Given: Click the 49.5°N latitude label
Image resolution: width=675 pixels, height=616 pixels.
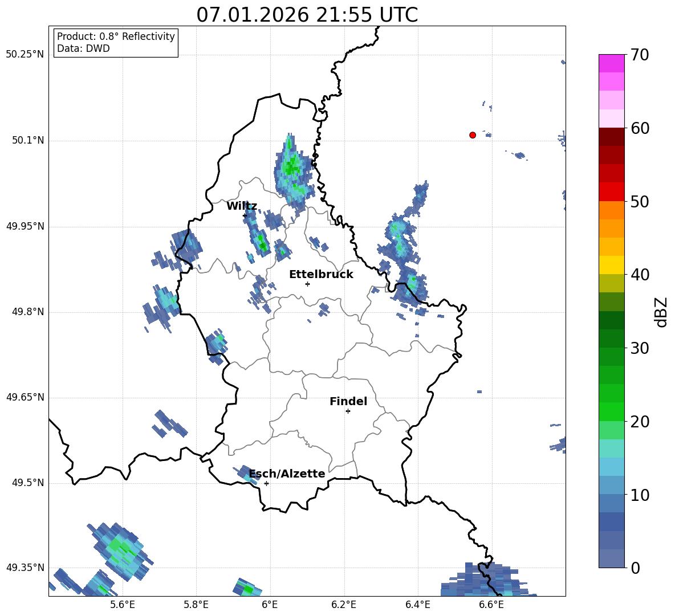Looking at the screenshot, I should pyautogui.click(x=28, y=483).
